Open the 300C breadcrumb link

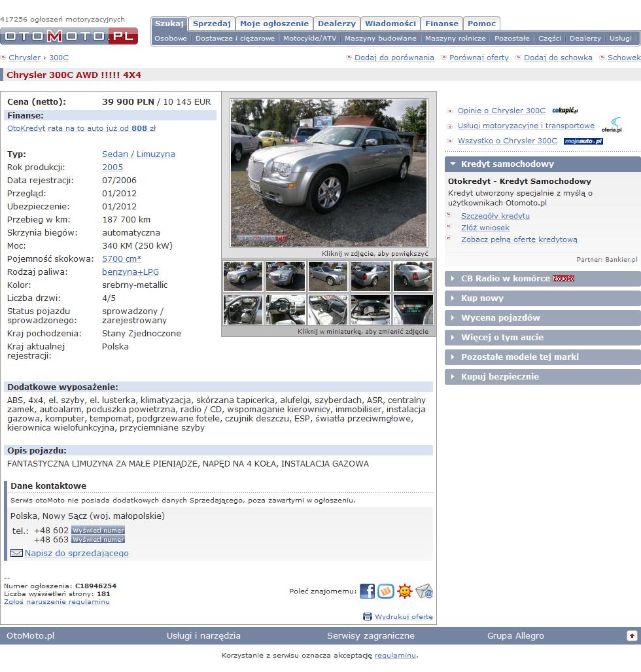(x=59, y=58)
